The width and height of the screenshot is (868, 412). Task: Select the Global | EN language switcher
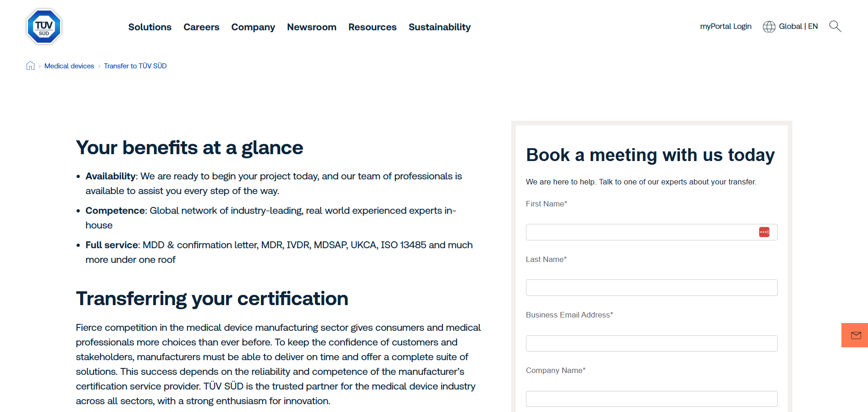tap(798, 26)
